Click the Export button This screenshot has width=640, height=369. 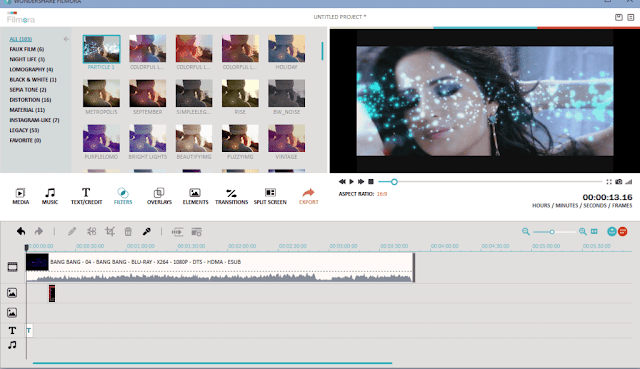(309, 196)
